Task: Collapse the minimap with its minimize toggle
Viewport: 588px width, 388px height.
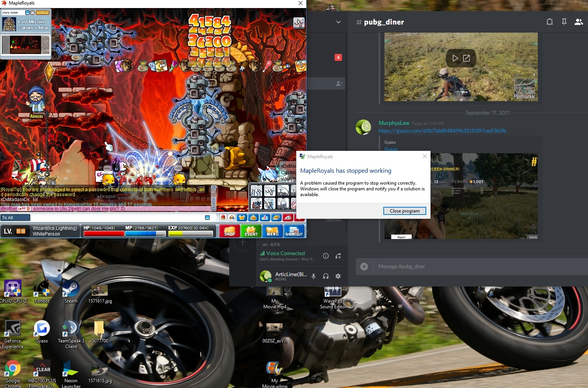Action: (x=28, y=13)
